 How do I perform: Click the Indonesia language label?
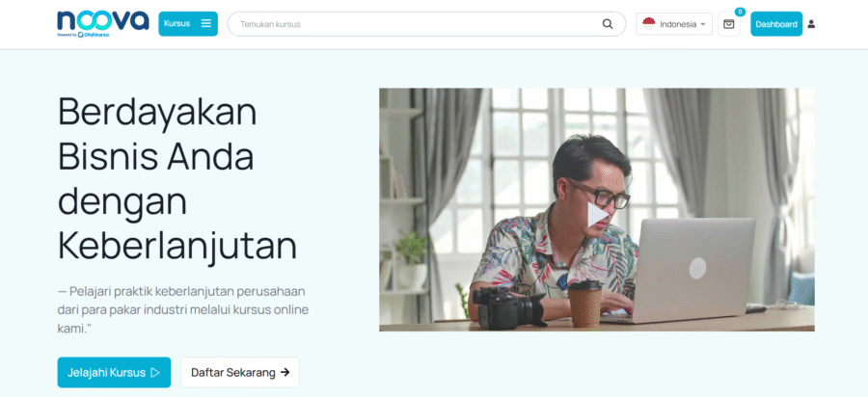pyautogui.click(x=677, y=24)
